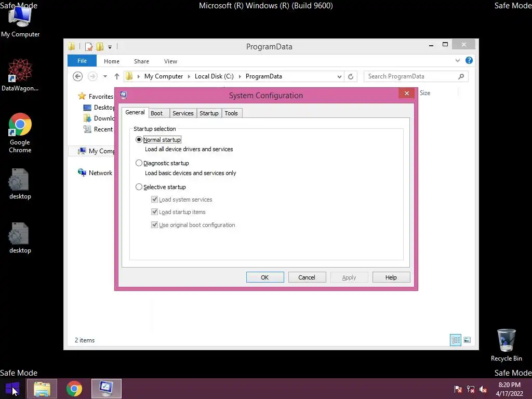
Task: Click the Explorer back arrow
Action: click(x=78, y=76)
